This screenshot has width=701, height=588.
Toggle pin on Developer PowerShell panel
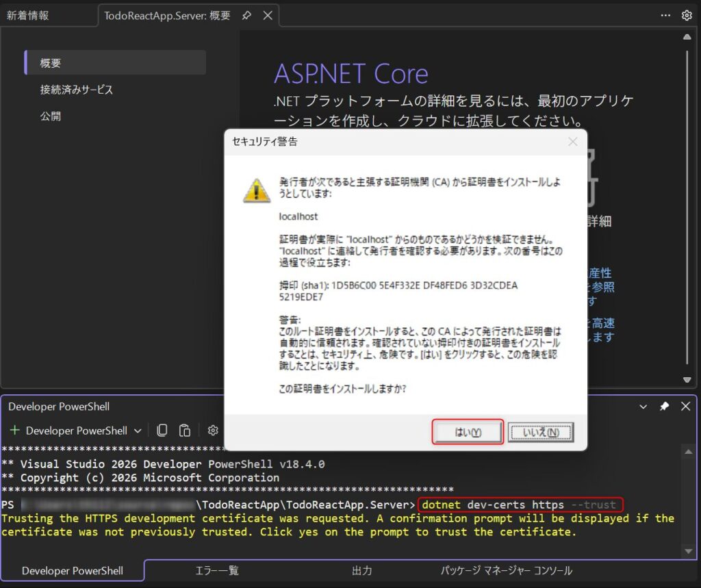(664, 407)
